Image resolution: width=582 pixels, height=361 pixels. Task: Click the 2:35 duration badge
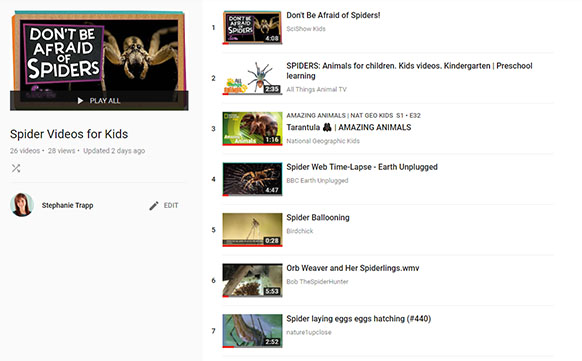[272, 89]
